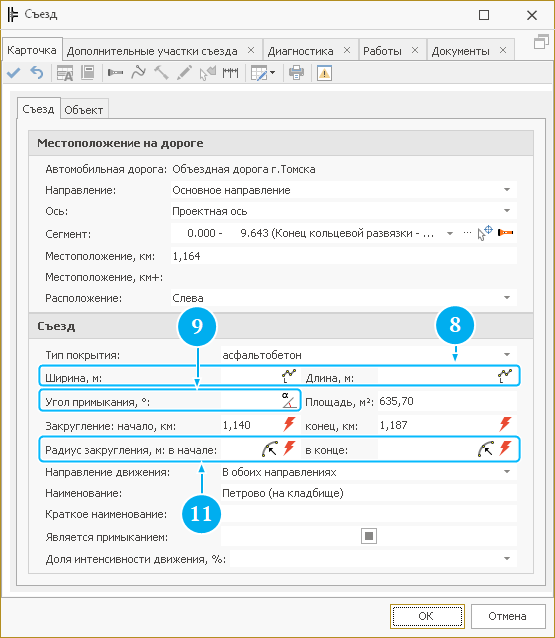Open the Ось dropdown
This screenshot has width=555, height=638.
point(507,211)
